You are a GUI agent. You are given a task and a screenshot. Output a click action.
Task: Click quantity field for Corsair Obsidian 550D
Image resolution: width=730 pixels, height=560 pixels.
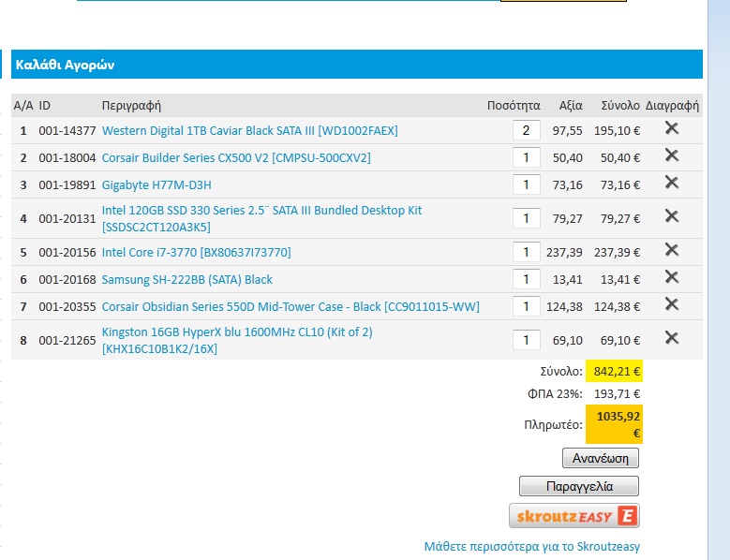[526, 306]
